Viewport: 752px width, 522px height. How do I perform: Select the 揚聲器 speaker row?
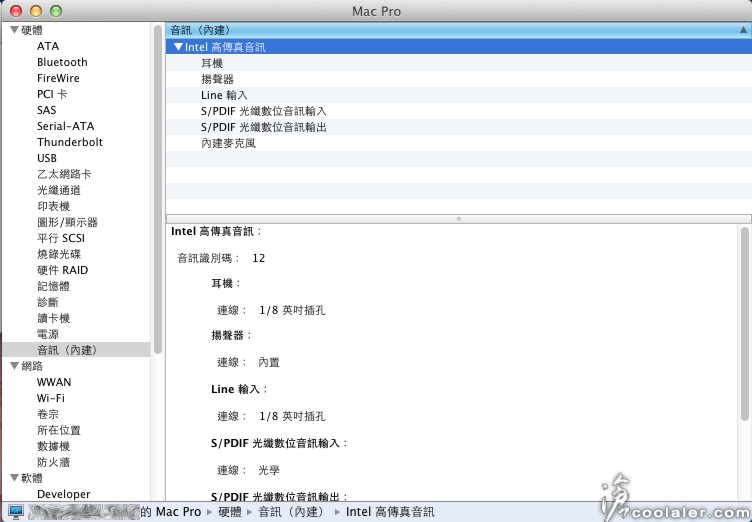[x=458, y=79]
